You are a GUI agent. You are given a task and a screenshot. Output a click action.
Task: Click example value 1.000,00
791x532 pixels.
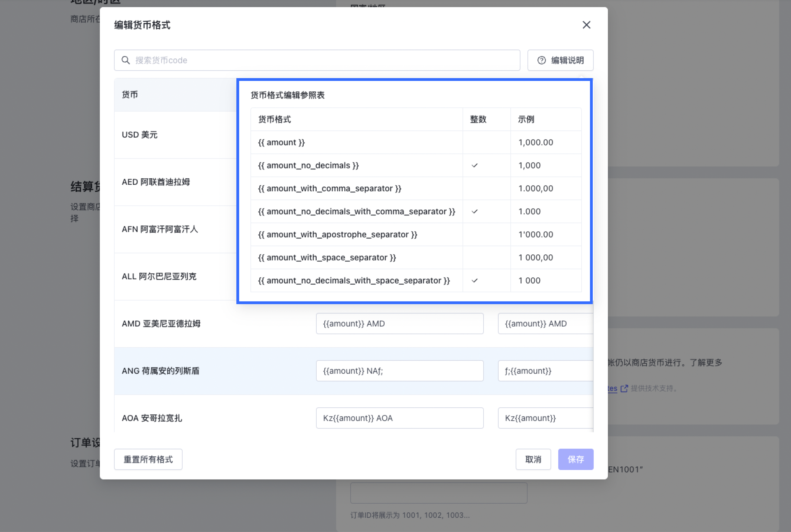pyautogui.click(x=536, y=188)
